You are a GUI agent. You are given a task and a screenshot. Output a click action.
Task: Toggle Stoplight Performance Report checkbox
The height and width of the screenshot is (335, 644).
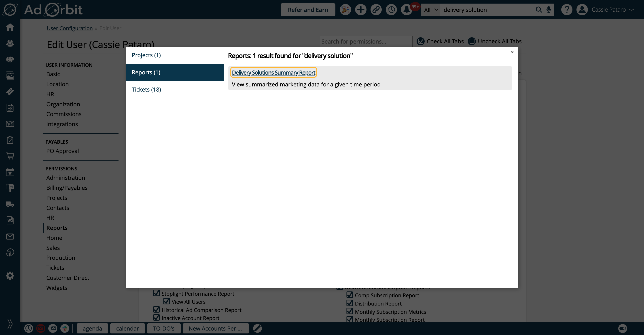click(157, 293)
